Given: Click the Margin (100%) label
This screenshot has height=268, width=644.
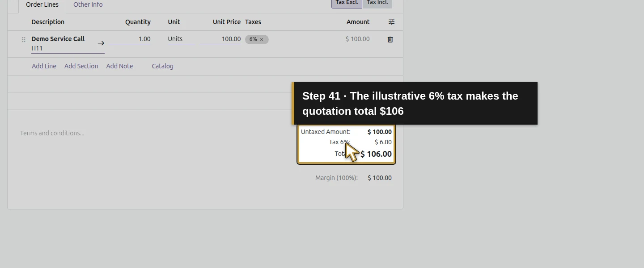Looking at the screenshot, I should point(336,178).
